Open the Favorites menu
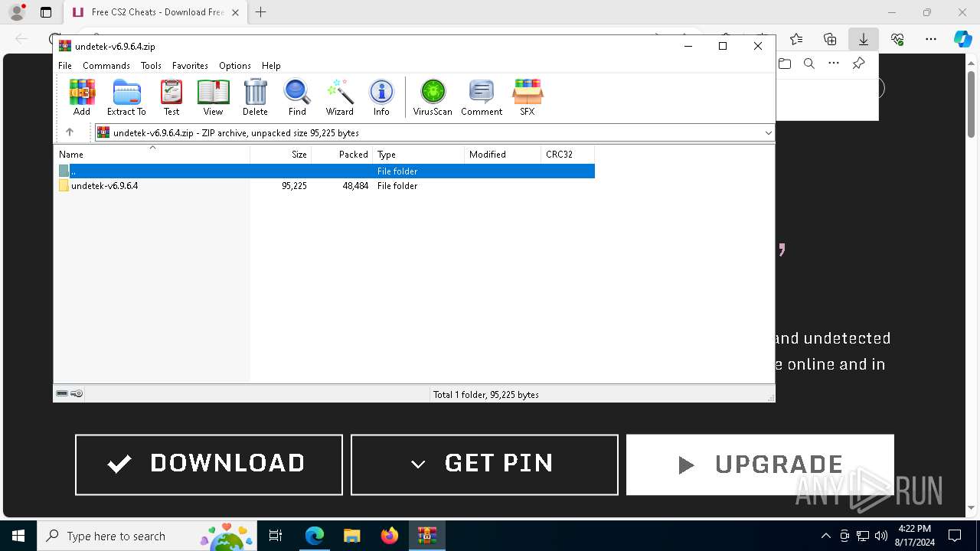Screen dimensions: 980x551 point(190,66)
